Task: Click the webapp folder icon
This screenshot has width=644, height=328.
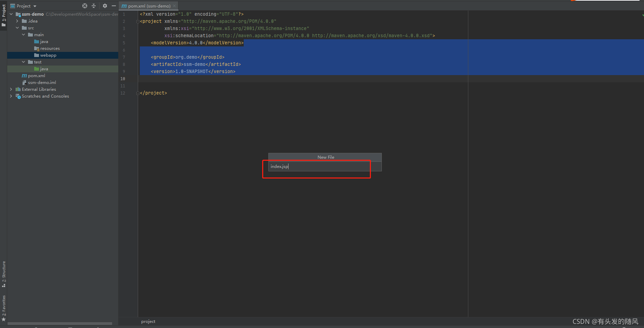Action: click(x=37, y=55)
